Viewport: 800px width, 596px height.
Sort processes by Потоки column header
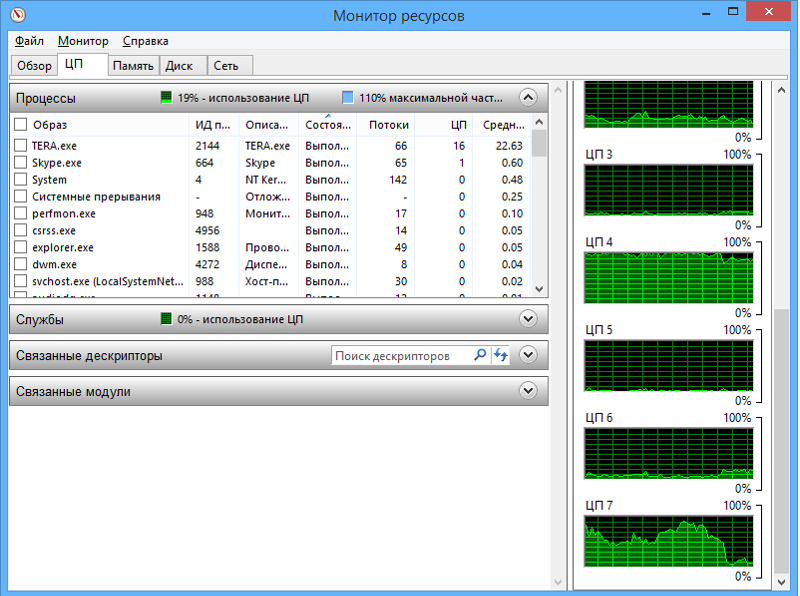(x=388, y=125)
